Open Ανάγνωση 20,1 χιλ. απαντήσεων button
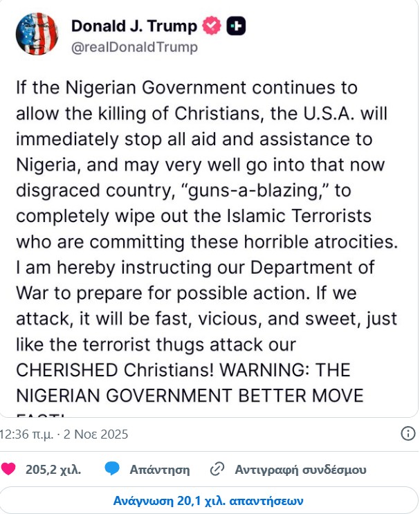 (209, 500)
